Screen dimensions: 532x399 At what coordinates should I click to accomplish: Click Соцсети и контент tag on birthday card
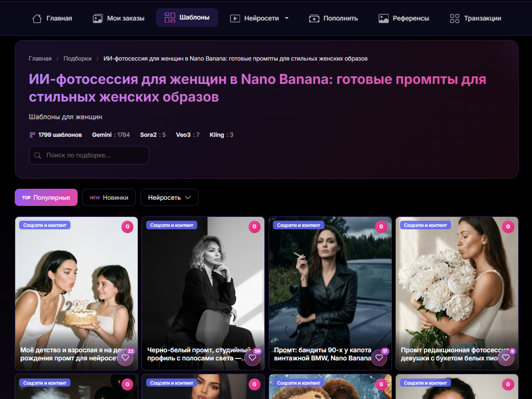(45, 225)
